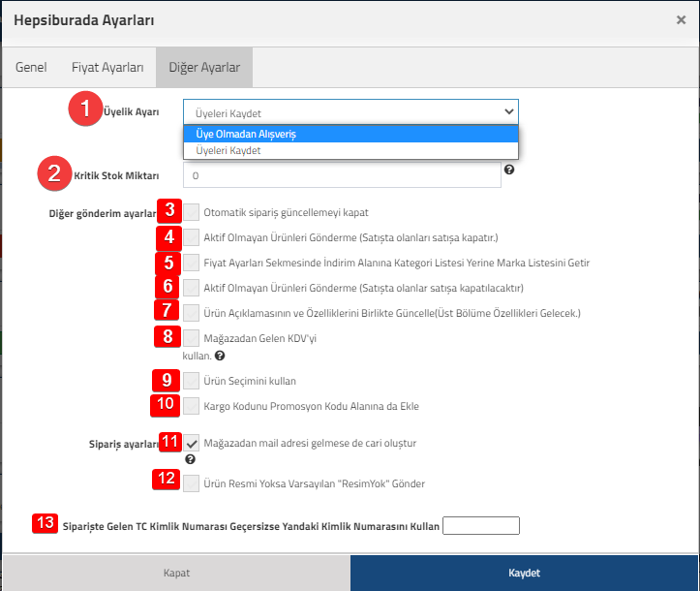
Task: Click the Kritik Stok Miktarı input field
Action: coord(342,175)
